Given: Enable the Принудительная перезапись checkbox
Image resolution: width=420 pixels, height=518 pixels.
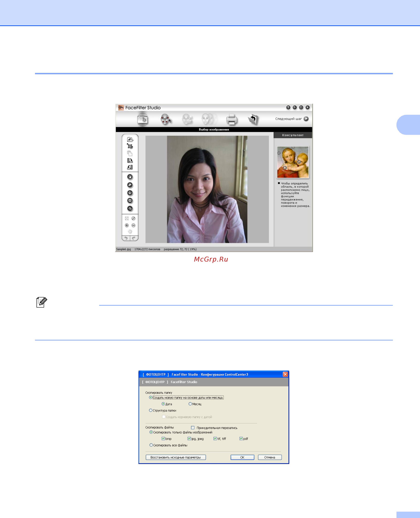Looking at the screenshot, I should pos(192,428).
